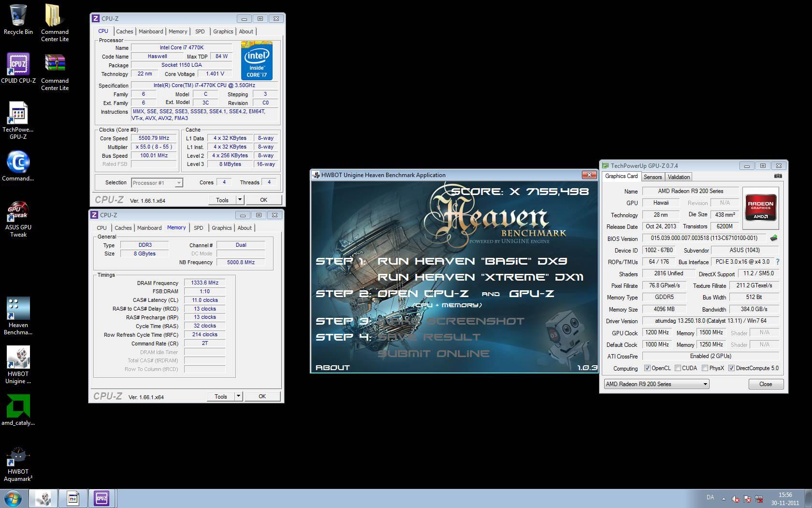Open the TechPowerUp GPU-Z desktop shortcut
The width and height of the screenshot is (812, 508).
click(18, 114)
